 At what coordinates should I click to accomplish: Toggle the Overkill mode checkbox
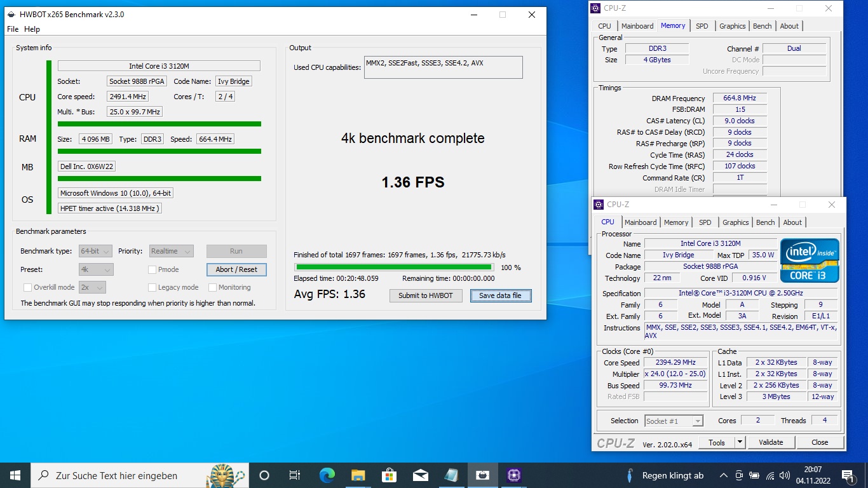point(27,287)
